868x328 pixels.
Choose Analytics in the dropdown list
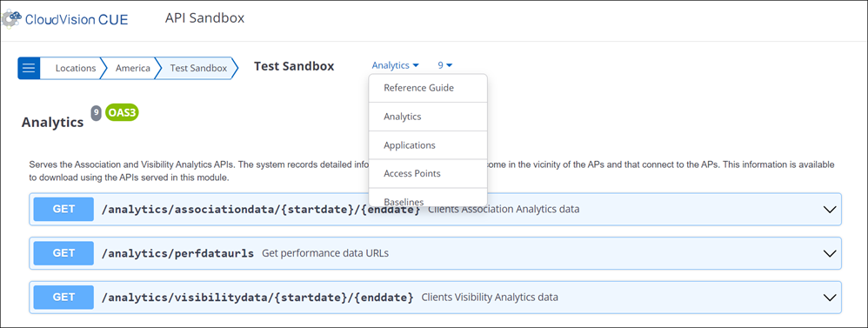[428, 117]
